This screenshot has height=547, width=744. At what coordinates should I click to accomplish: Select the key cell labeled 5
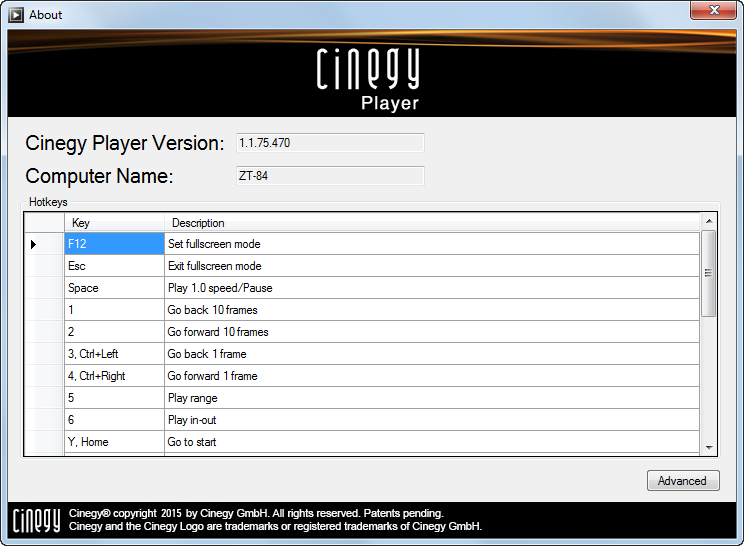114,398
